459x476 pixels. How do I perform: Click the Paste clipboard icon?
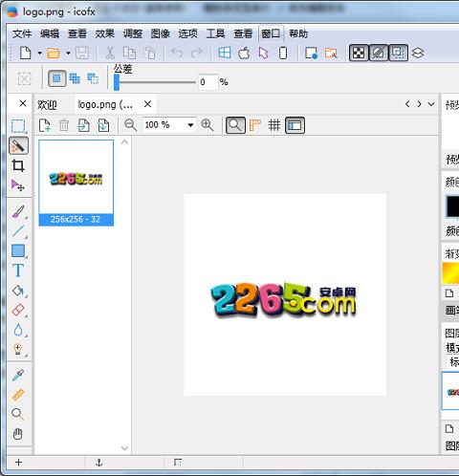point(149,53)
